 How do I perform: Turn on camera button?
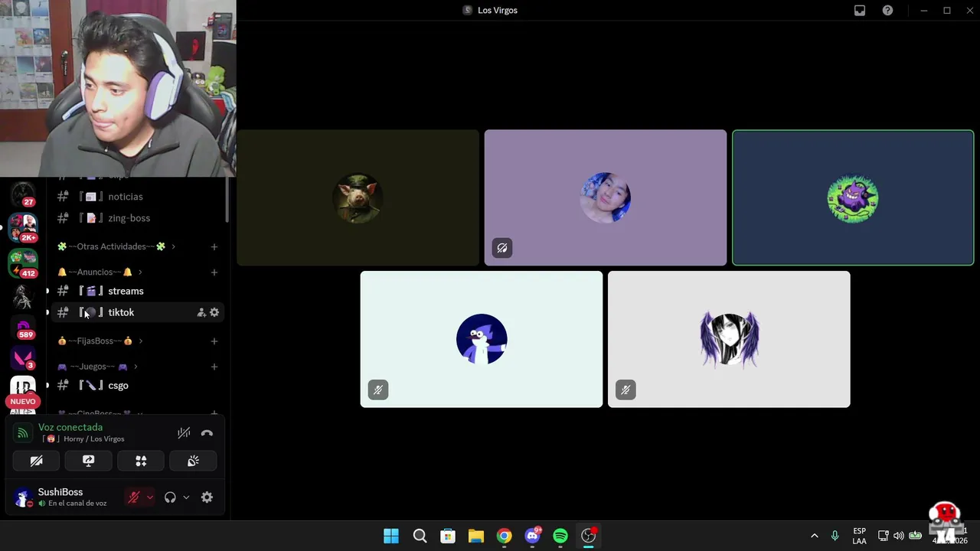pyautogui.click(x=36, y=461)
